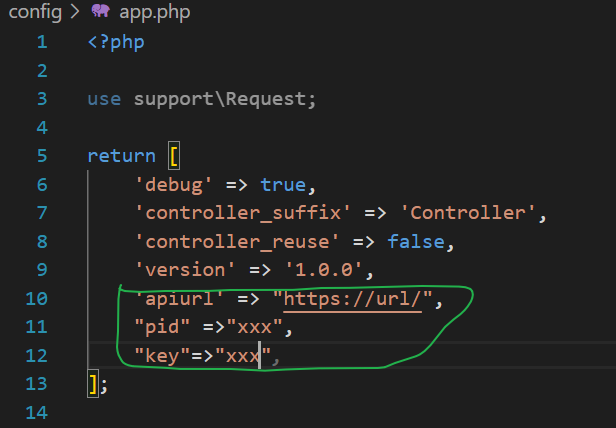Open the app.php breadcrumb item

click(x=155, y=12)
